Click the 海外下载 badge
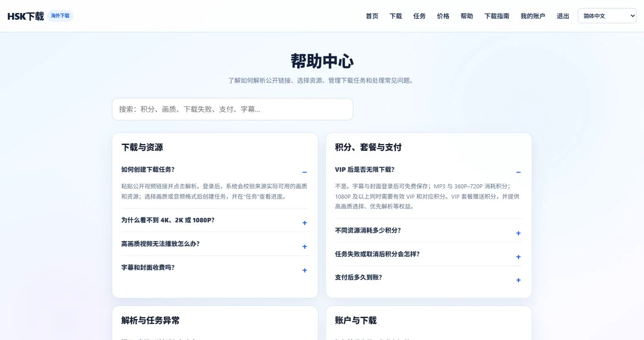This screenshot has width=644, height=340. (60, 16)
